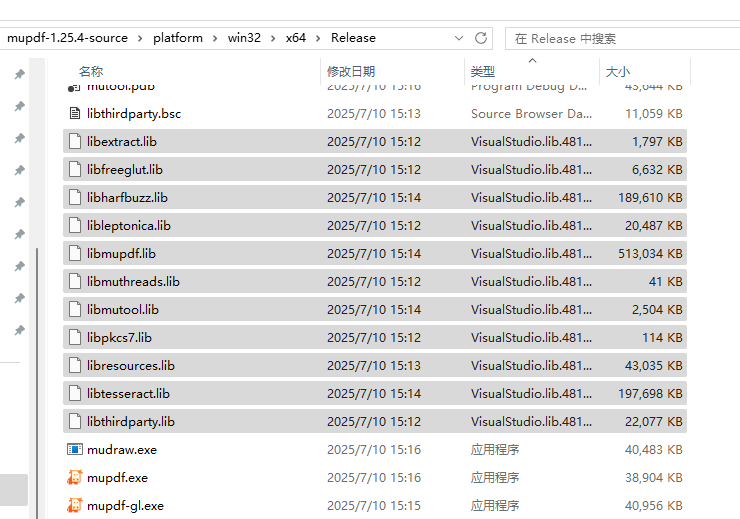Click the 513,034 KB size of libmupdf.lib
Image resolution: width=740 pixels, height=519 pixels.
point(650,253)
